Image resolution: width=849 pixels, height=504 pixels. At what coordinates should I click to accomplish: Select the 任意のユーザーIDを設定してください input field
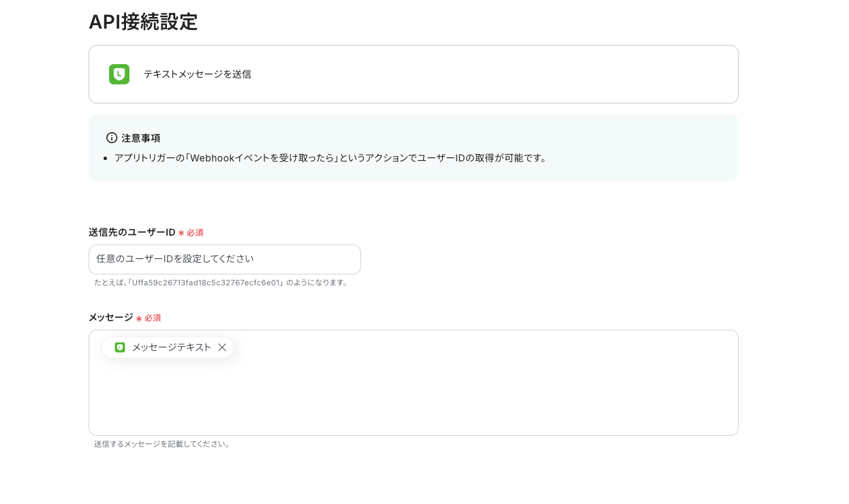point(225,259)
